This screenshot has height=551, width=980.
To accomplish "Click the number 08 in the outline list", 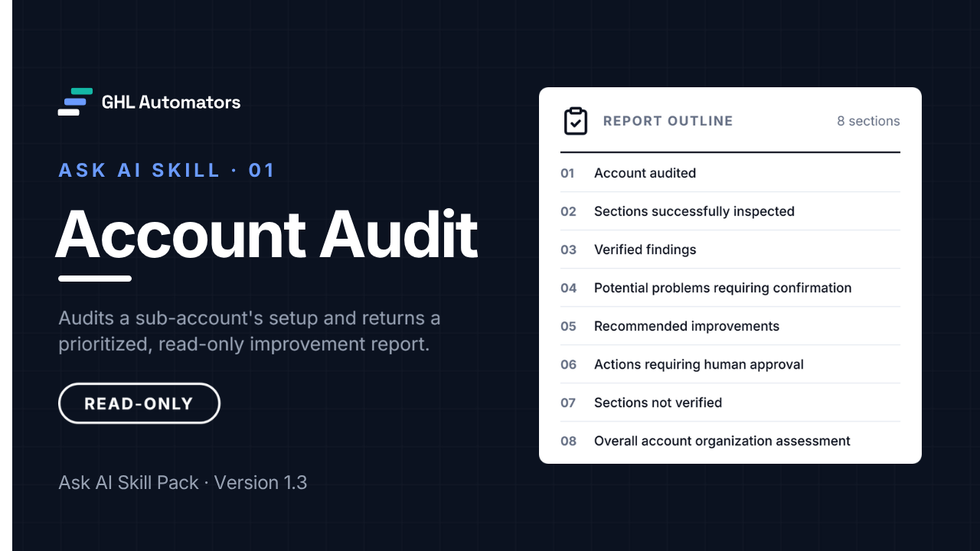I will [x=568, y=441].
